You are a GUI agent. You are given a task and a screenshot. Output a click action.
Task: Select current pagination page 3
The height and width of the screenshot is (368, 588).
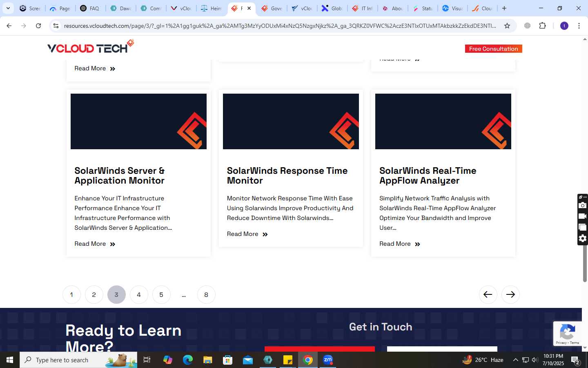[x=116, y=294]
